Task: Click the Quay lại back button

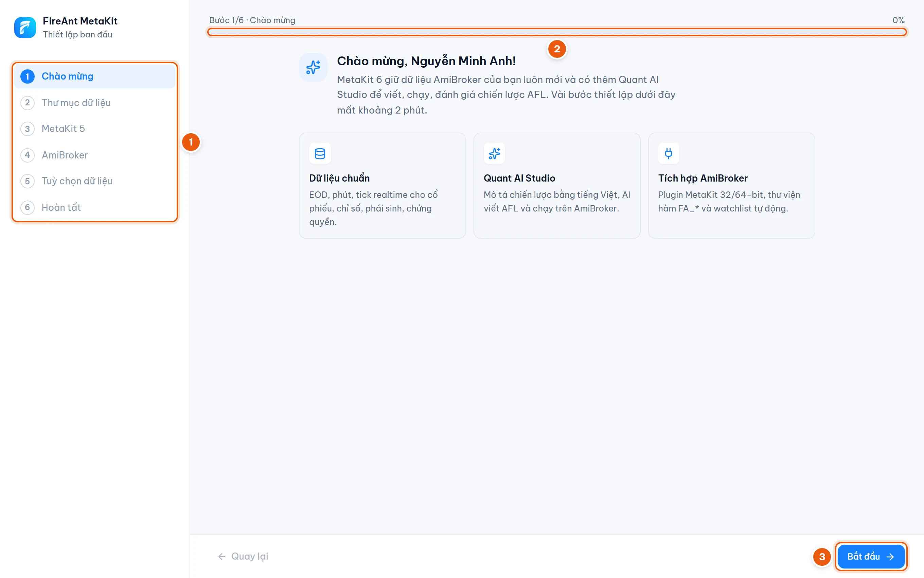Action: coord(243,557)
